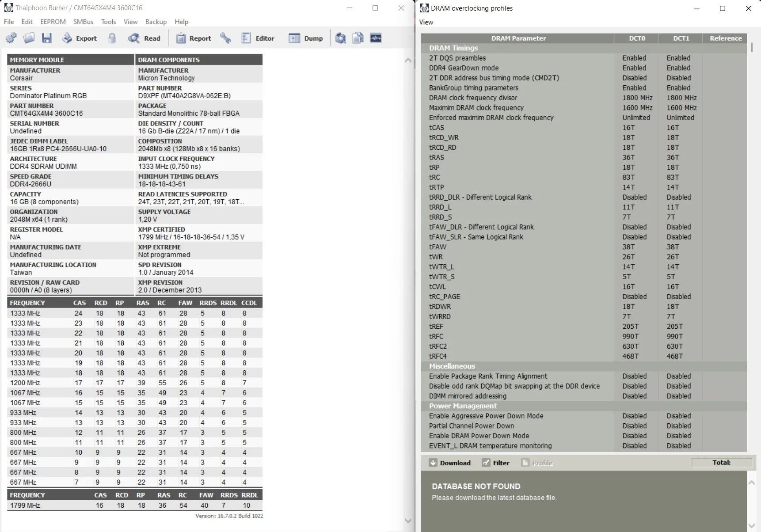Click the Thaiphoon Burner title bar icon

point(8,8)
